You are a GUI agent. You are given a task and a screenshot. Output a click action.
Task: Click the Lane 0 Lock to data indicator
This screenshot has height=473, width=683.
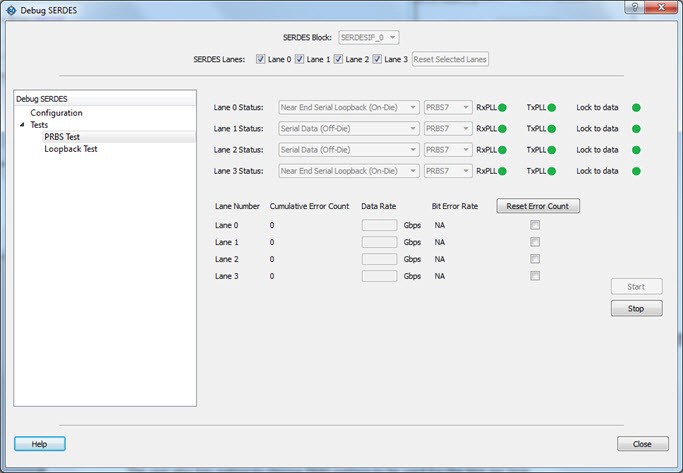click(x=635, y=107)
